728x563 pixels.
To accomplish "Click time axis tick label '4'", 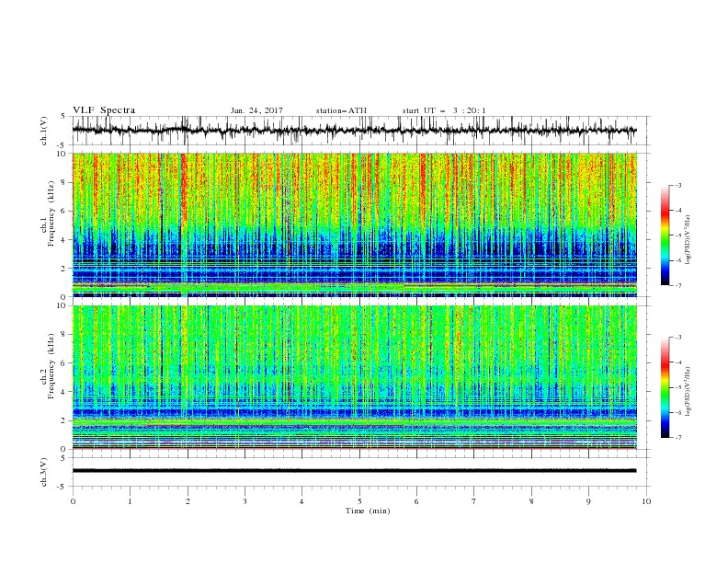I will pos(301,501).
